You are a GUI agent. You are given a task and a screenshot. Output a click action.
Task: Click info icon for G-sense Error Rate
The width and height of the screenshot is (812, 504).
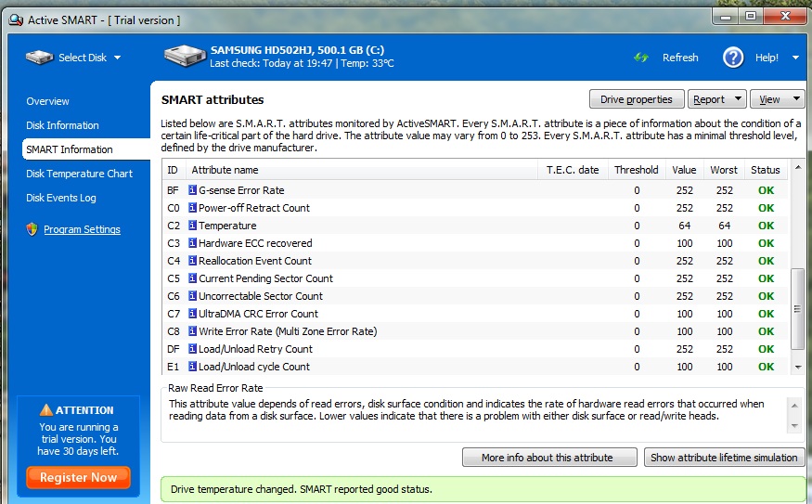[192, 190]
